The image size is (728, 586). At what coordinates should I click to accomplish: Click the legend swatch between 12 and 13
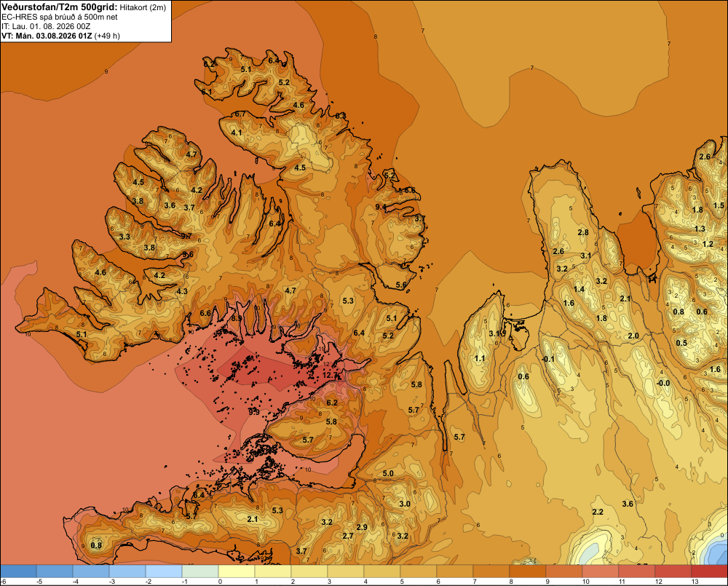coord(673,571)
